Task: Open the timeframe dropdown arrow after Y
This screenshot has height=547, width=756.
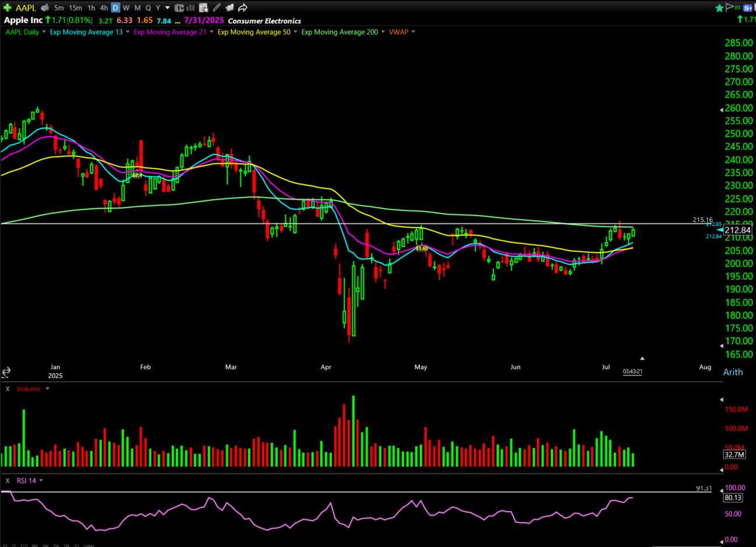Action: tap(168, 8)
